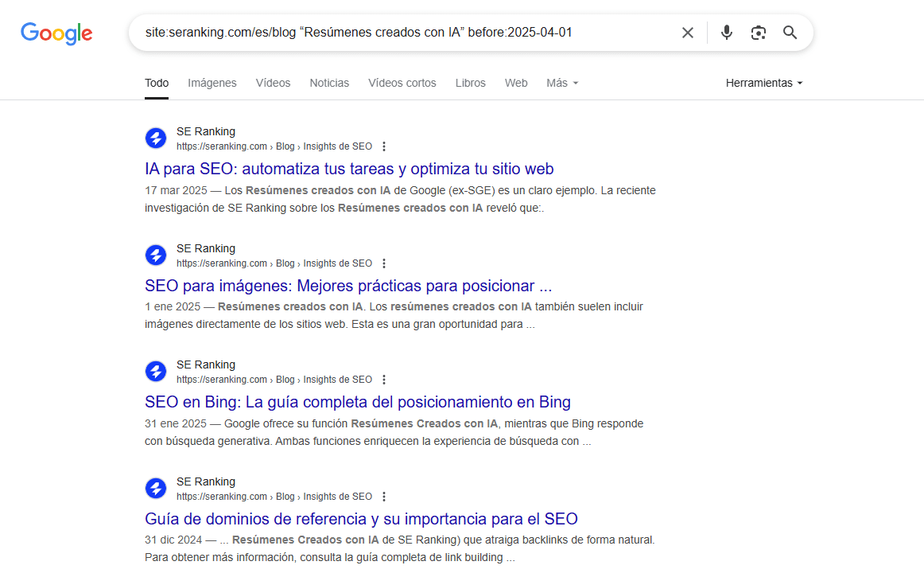Click SE Ranking site name above SEO en Bing
Viewport: 924px width, 577px height.
206,365
